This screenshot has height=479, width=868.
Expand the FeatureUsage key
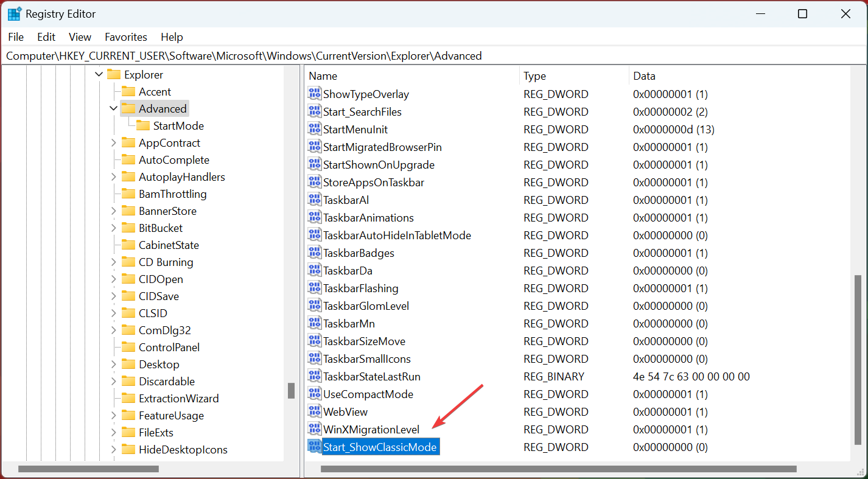coord(114,415)
